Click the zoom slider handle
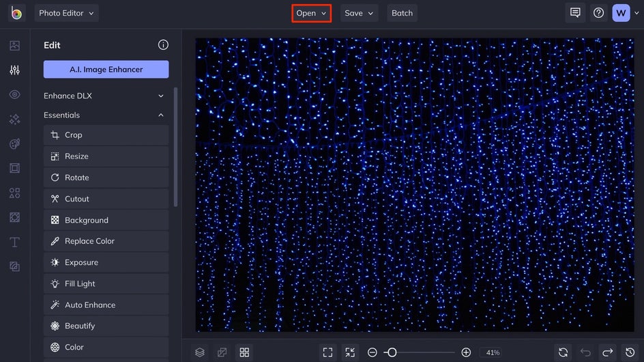This screenshot has height=362, width=644. tap(392, 352)
